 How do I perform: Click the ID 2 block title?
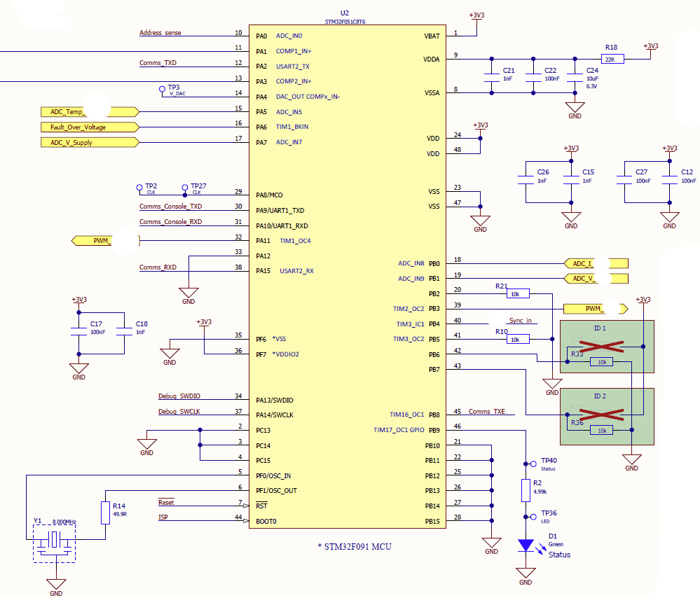pyautogui.click(x=600, y=396)
